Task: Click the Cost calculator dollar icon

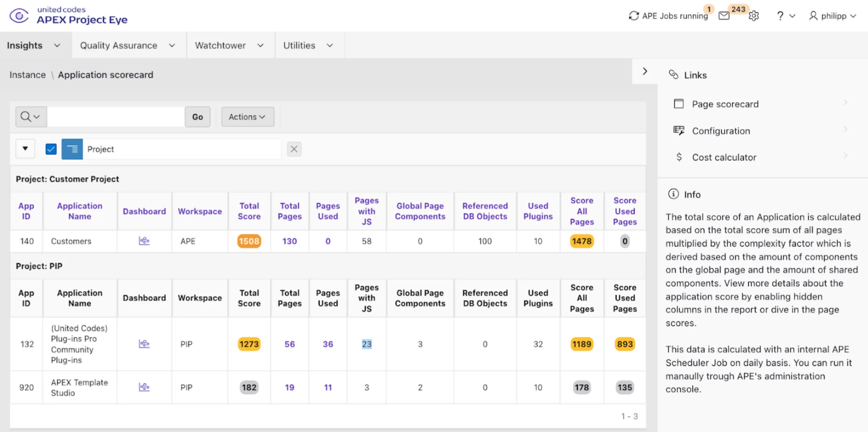Action: pyautogui.click(x=678, y=157)
